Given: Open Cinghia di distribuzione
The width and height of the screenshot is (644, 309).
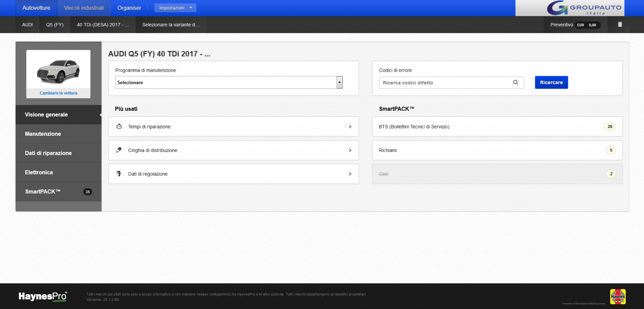Looking at the screenshot, I should pyautogui.click(x=233, y=150).
